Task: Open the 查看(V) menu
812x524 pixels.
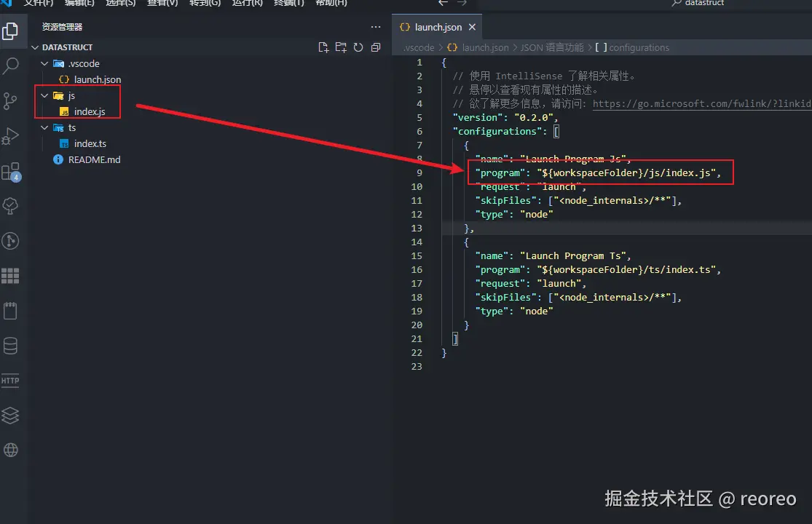Action: coord(162,3)
